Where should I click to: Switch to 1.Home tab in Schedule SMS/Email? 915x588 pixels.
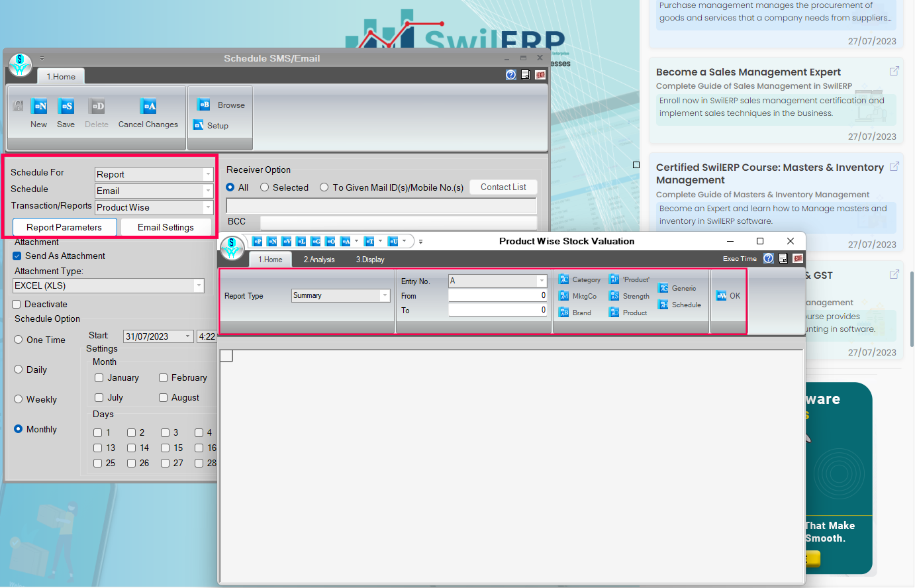pyautogui.click(x=61, y=77)
